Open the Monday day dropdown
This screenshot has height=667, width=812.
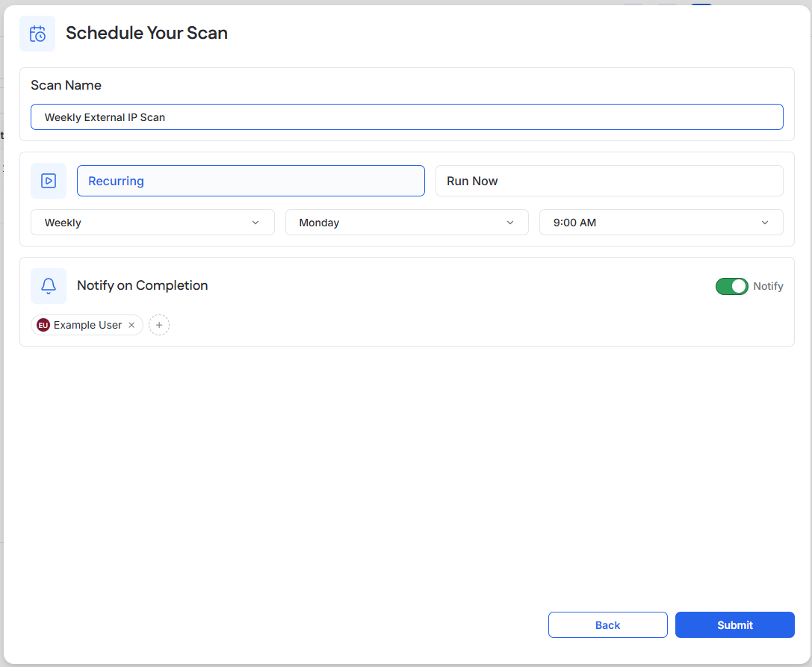407,223
